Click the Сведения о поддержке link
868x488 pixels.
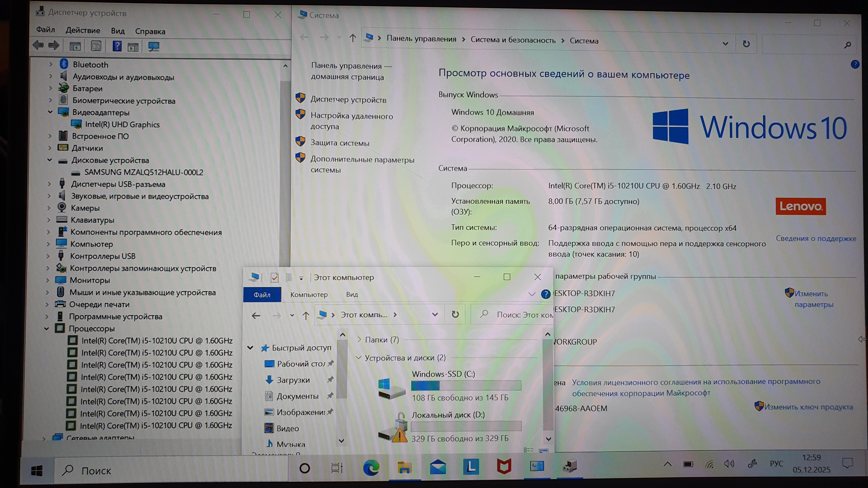tap(816, 238)
